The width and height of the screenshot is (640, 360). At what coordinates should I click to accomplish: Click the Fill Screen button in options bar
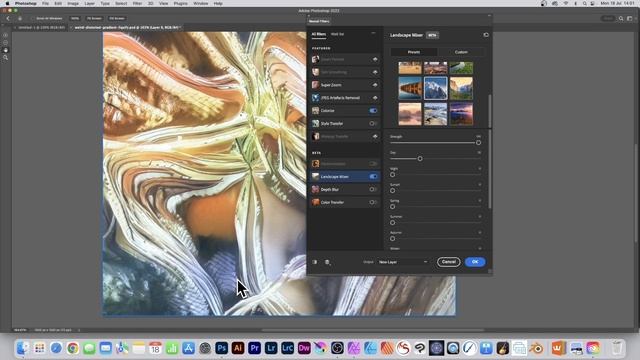[117, 18]
